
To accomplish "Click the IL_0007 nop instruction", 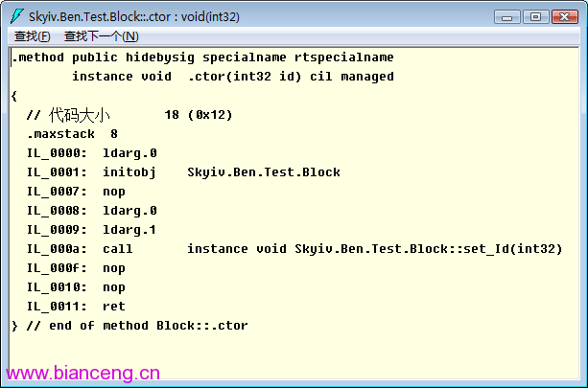I will tap(76, 192).
